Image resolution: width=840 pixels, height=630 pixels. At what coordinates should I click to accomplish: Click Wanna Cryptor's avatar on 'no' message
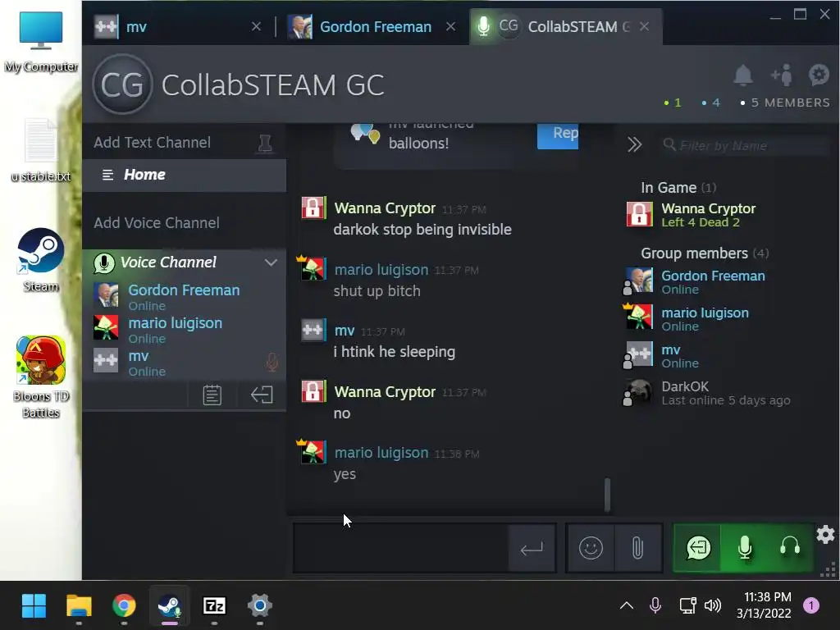tap(313, 391)
